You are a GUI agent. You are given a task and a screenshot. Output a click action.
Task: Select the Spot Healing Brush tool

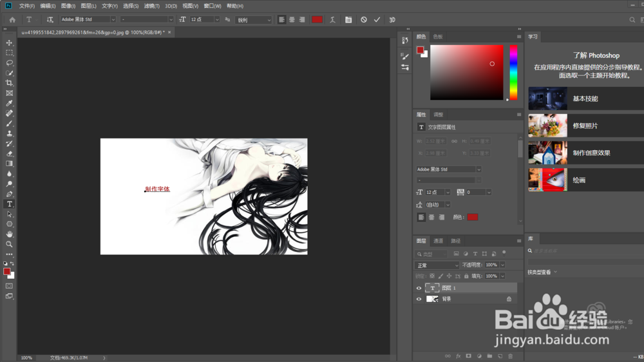coord(9,113)
